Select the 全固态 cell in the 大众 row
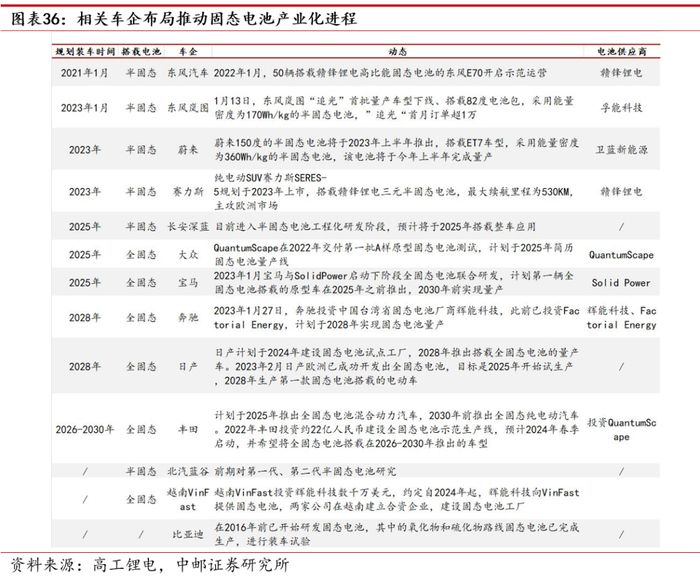The height and width of the screenshot is (580, 700). pos(141,255)
